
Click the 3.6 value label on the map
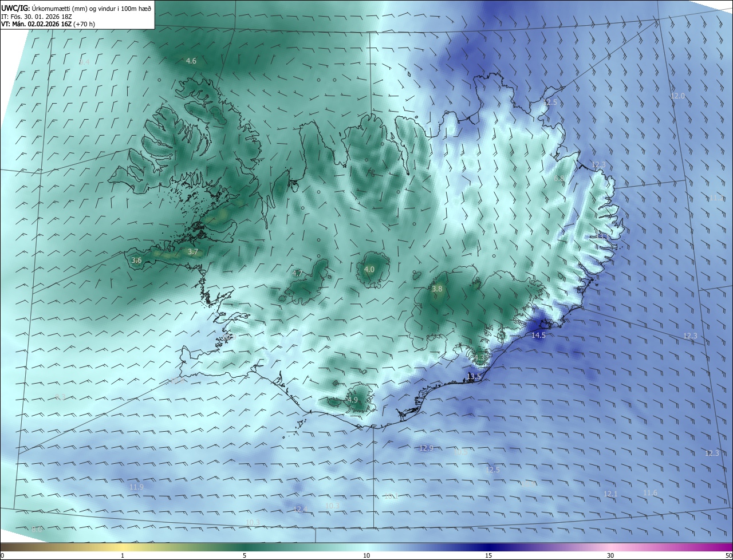coord(136,260)
